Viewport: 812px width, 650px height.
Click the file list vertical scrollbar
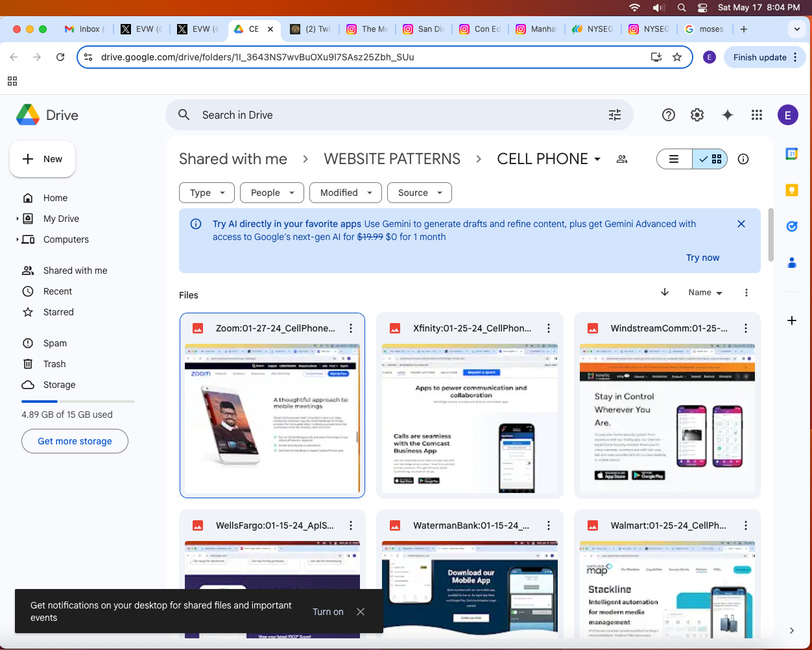770,235
